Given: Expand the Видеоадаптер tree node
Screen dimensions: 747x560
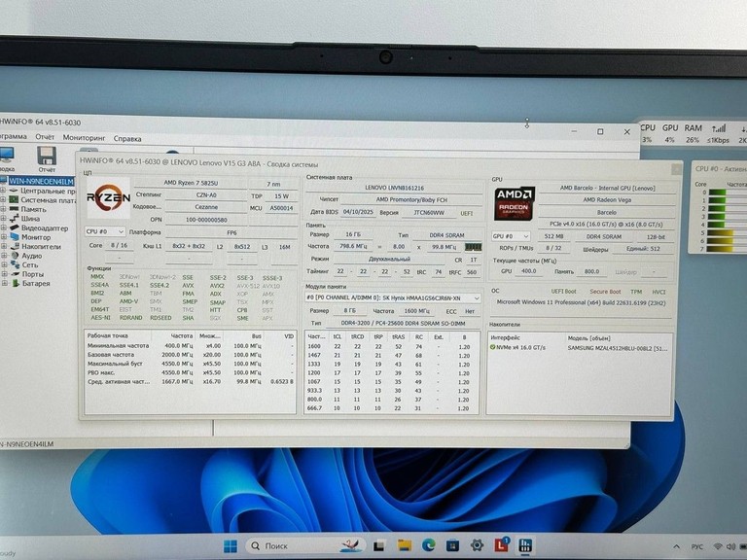Looking at the screenshot, I should [x=3, y=228].
